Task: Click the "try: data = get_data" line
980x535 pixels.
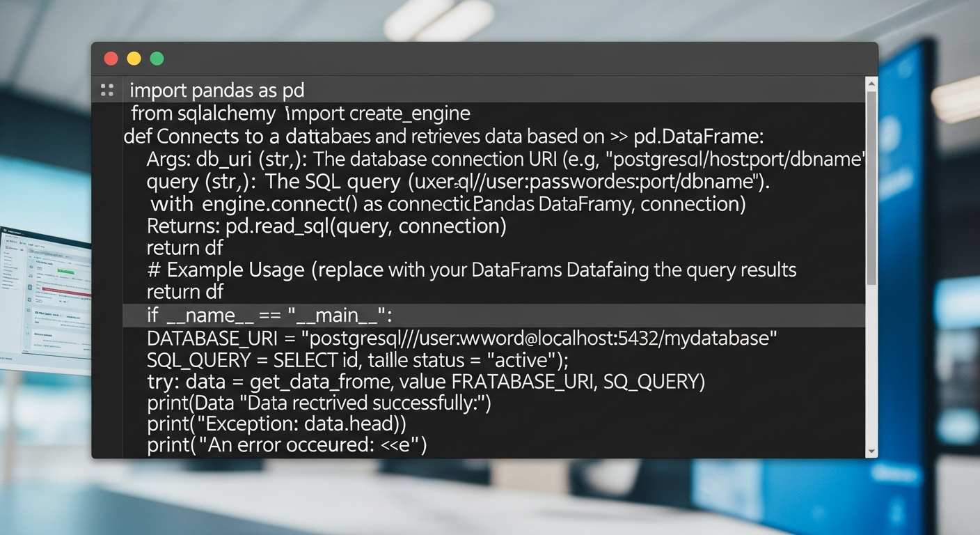Action: 426,382
